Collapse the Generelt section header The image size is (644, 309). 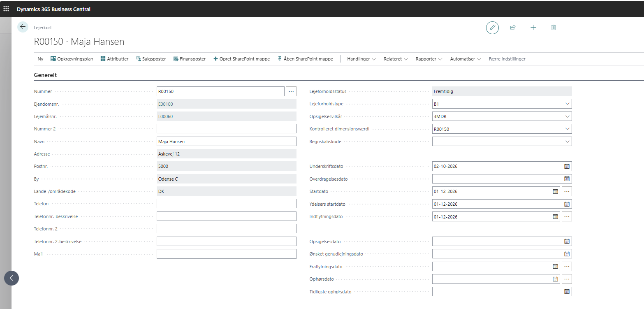click(x=45, y=75)
